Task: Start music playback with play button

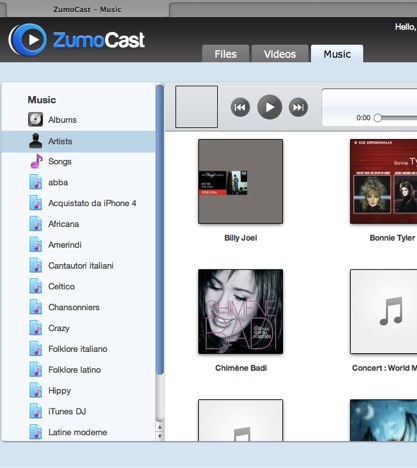Action: click(269, 107)
